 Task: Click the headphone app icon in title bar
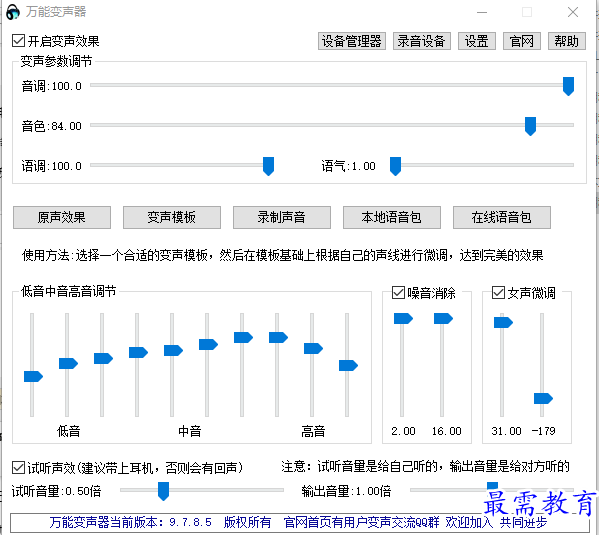13,12
